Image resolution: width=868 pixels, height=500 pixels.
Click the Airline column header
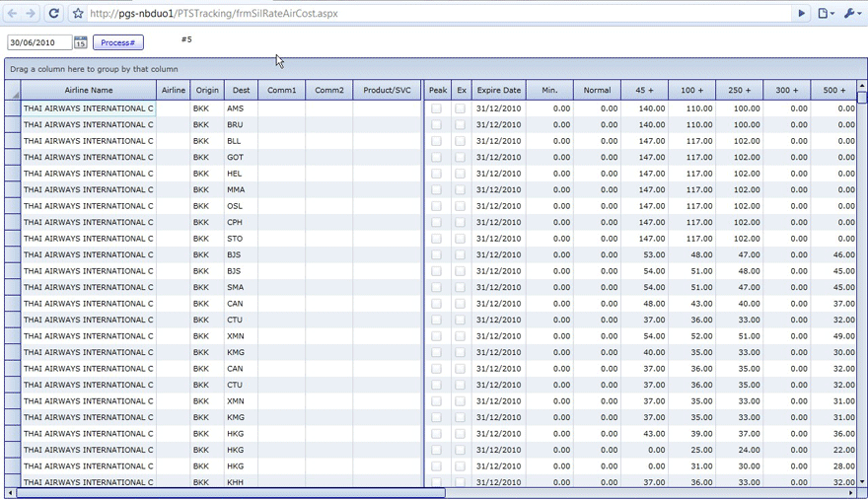pos(174,90)
